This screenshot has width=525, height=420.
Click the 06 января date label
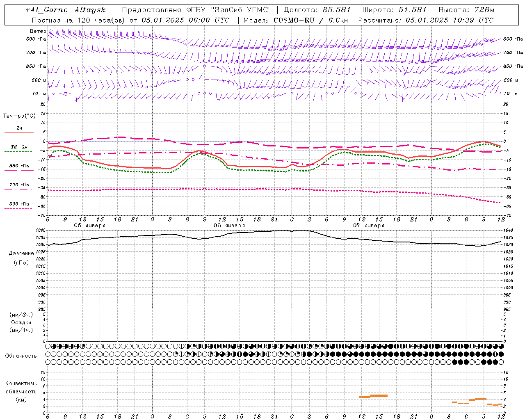tap(229, 226)
